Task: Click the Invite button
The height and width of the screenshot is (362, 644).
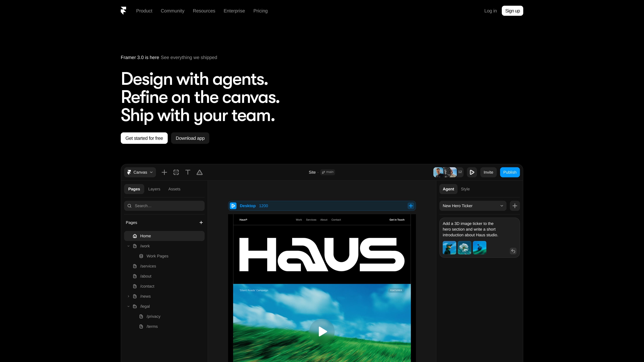Action: point(488,172)
